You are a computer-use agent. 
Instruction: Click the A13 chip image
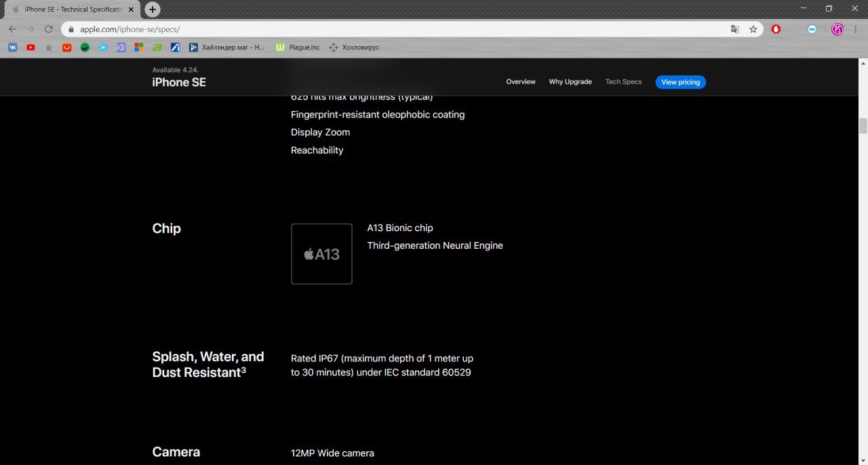point(321,254)
